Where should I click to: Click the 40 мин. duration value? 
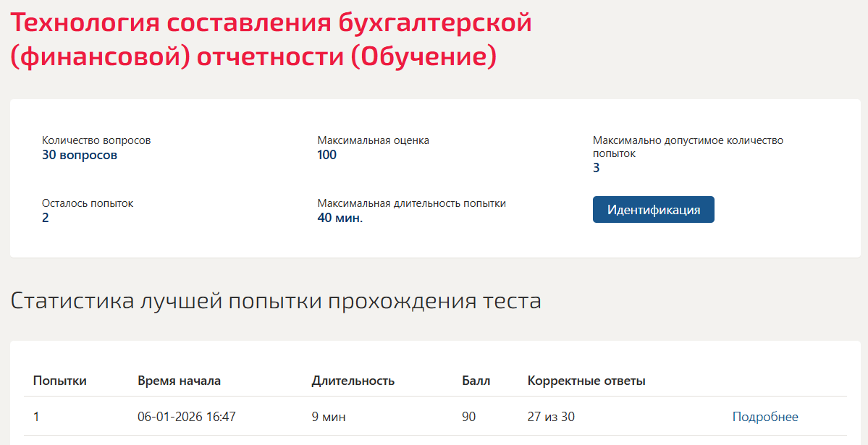(x=340, y=218)
